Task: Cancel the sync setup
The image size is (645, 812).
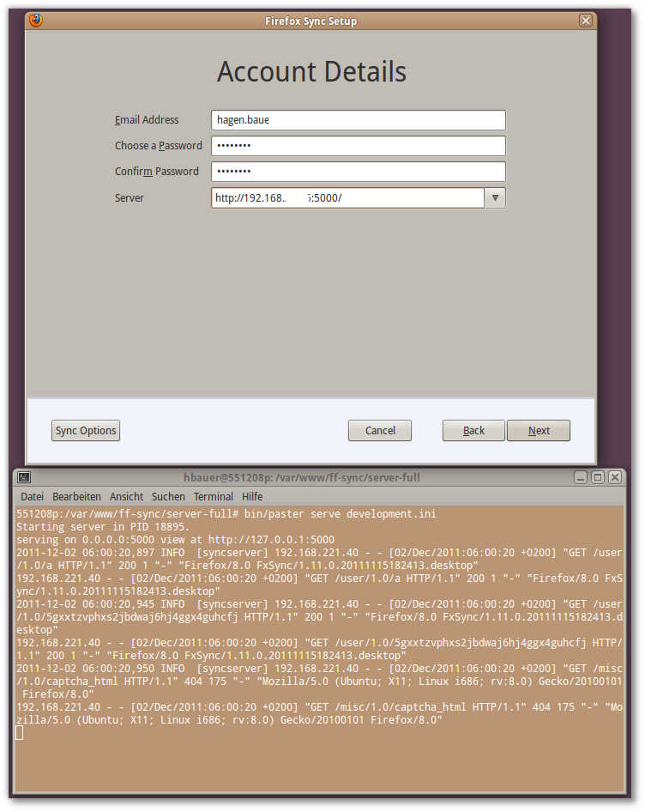Action: click(x=380, y=431)
